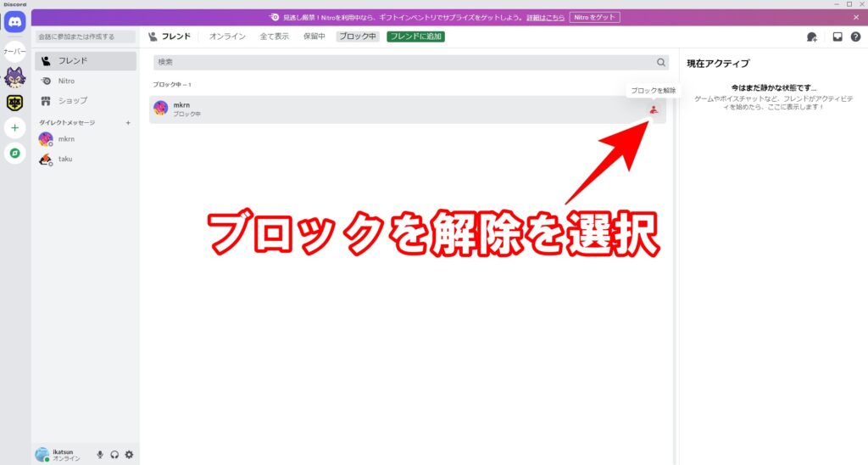Open the フレンド sidebar item
The width and height of the screenshot is (868, 465).
pyautogui.click(x=86, y=61)
